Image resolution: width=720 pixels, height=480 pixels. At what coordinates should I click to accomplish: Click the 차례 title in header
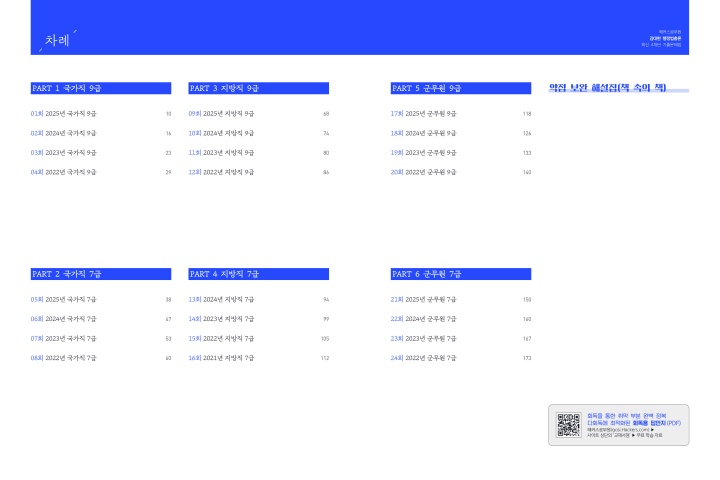tap(57, 41)
